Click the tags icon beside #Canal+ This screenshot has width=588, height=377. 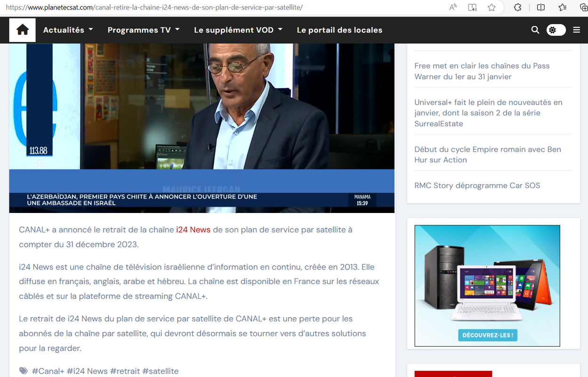tap(24, 371)
